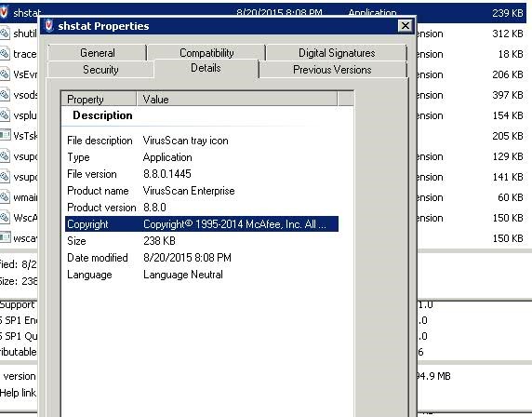
Task: Click the 94.9 MB value in background window
Action: (x=434, y=376)
